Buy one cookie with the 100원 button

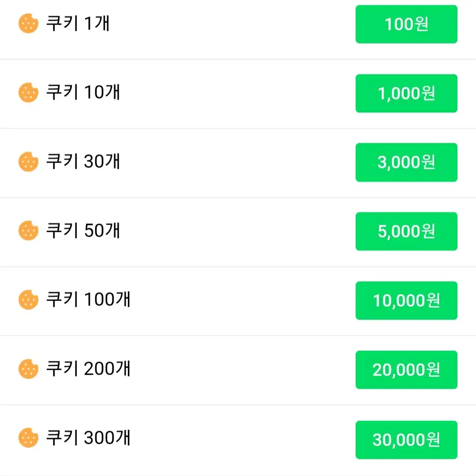coord(406,24)
